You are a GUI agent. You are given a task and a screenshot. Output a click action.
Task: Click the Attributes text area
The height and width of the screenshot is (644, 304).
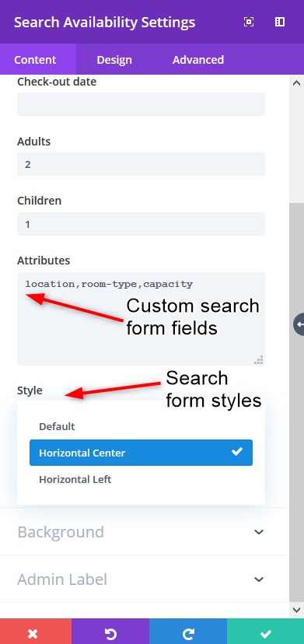[x=141, y=319]
